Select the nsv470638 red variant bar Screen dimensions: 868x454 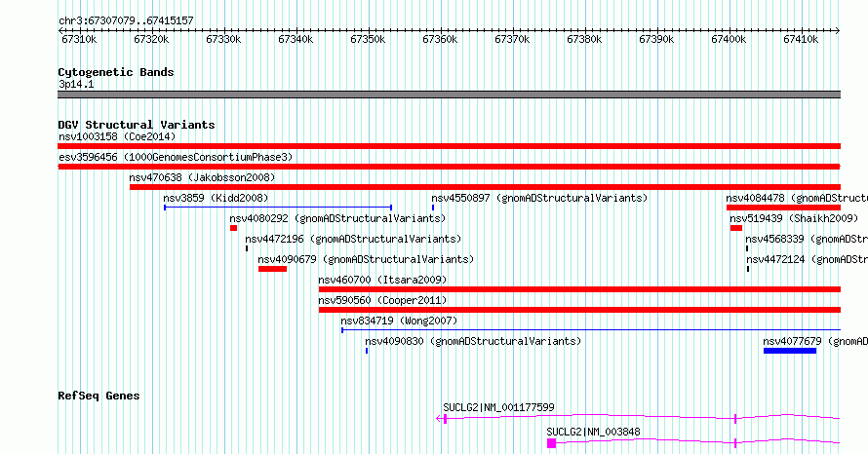[485, 187]
